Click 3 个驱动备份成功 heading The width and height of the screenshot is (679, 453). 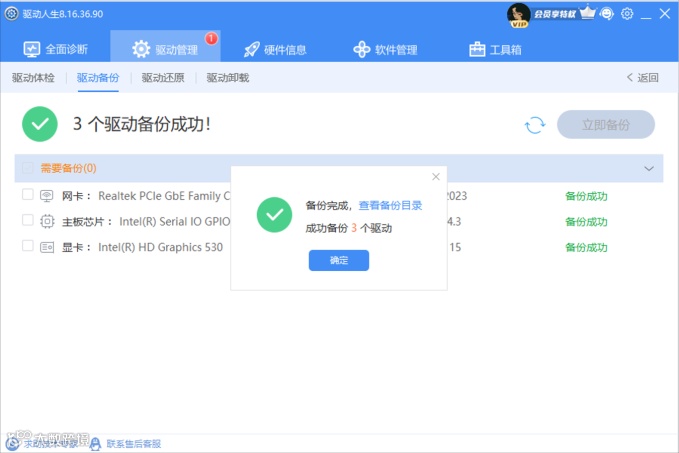pos(142,124)
